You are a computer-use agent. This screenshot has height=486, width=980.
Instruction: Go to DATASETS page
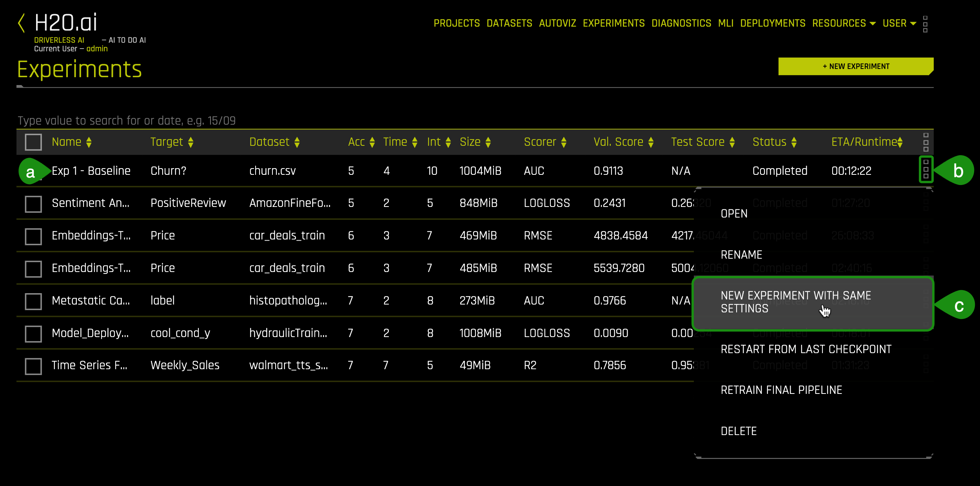tap(509, 23)
